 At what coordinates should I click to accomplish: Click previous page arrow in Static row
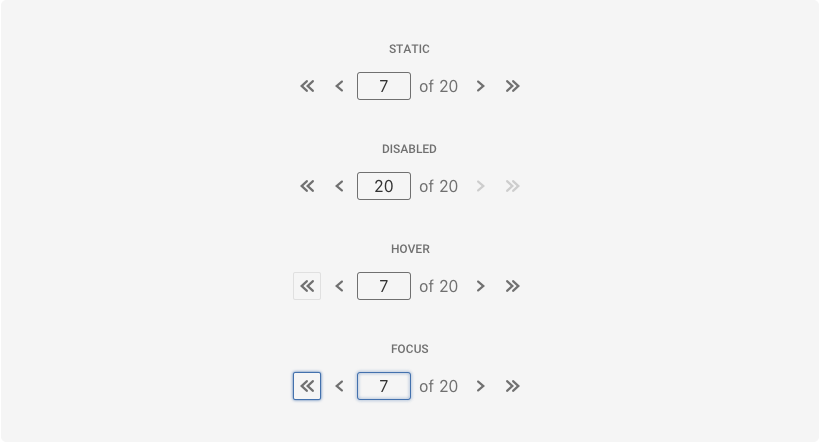pyautogui.click(x=339, y=86)
